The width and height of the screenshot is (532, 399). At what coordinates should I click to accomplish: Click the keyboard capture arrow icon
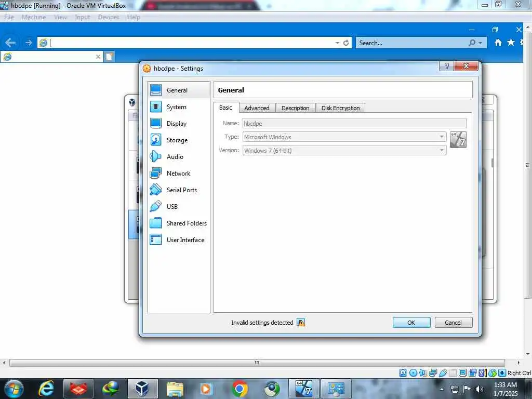coord(502,373)
